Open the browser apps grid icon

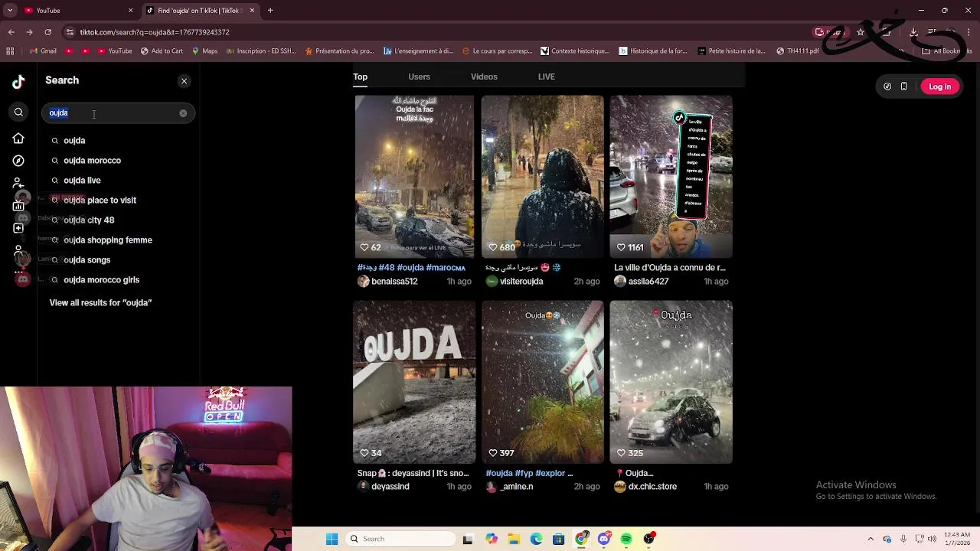tap(10, 51)
